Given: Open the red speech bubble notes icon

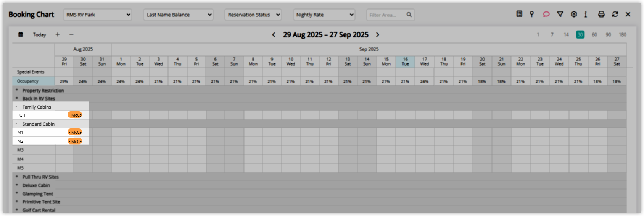Looking at the screenshot, I should pos(546,14).
